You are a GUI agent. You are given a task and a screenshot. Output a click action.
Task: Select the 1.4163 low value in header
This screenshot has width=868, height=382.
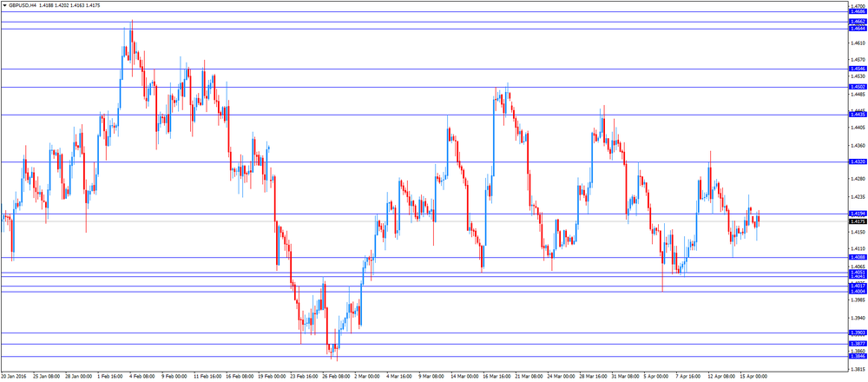click(x=77, y=5)
